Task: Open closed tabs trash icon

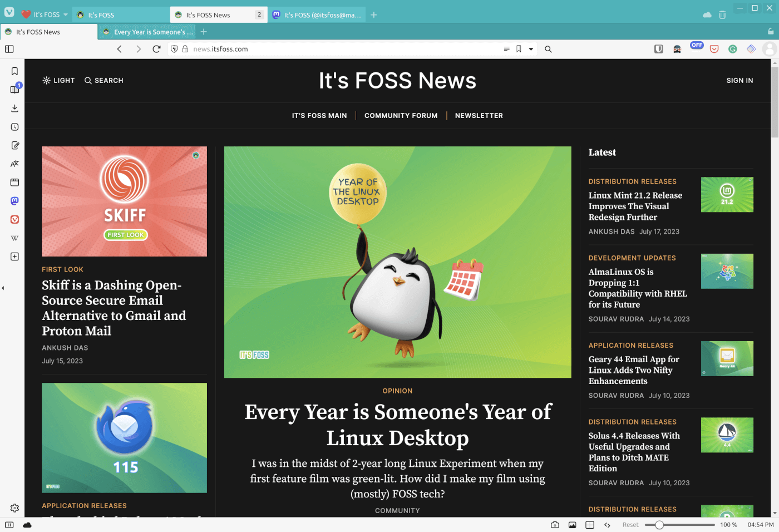Action: (722, 15)
